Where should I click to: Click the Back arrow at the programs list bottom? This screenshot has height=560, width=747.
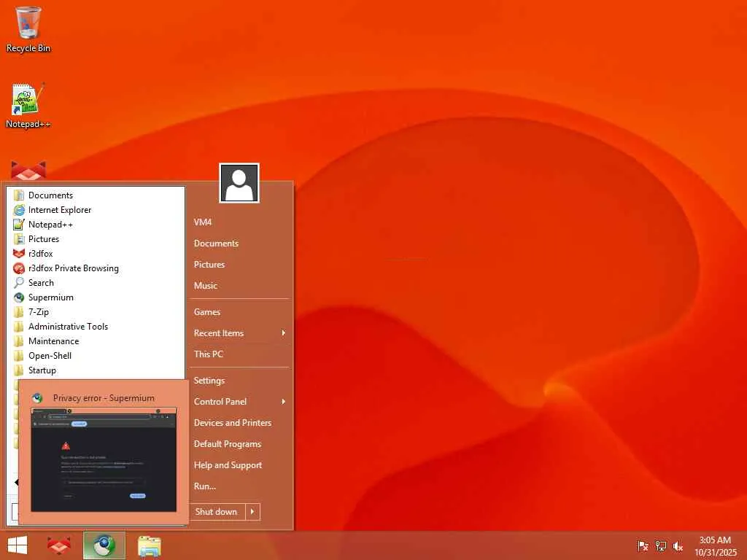pyautogui.click(x=16, y=483)
